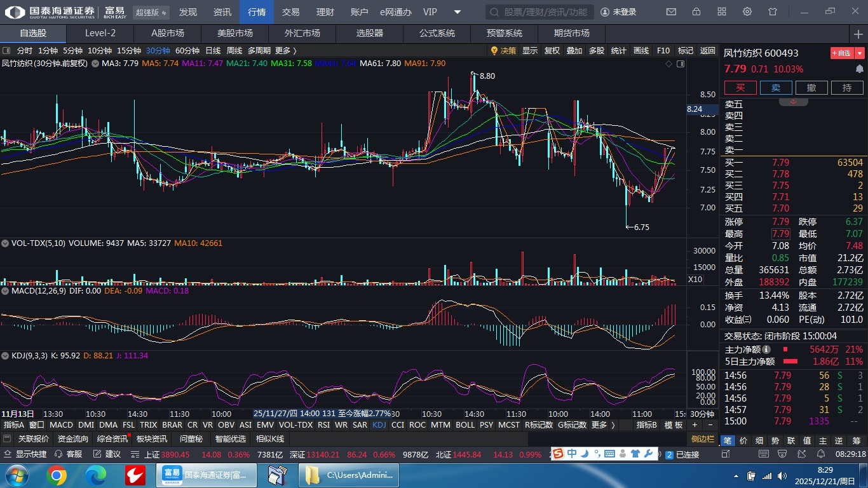Expand the 自选 dropdown arrow
The width and height of the screenshot is (868, 488).
(x=860, y=53)
